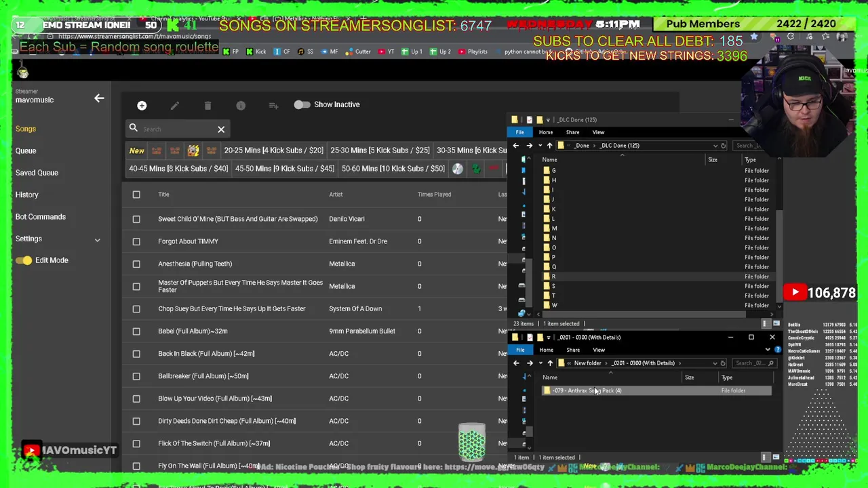Go back in DLC Done window
868x488 pixels.
point(516,146)
